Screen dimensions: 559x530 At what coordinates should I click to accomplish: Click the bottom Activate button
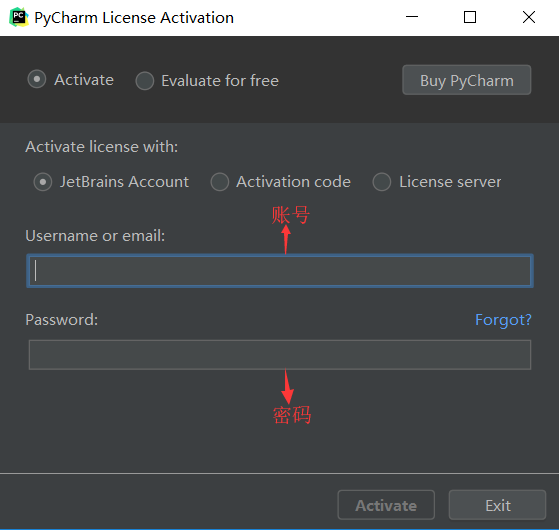tap(386, 505)
